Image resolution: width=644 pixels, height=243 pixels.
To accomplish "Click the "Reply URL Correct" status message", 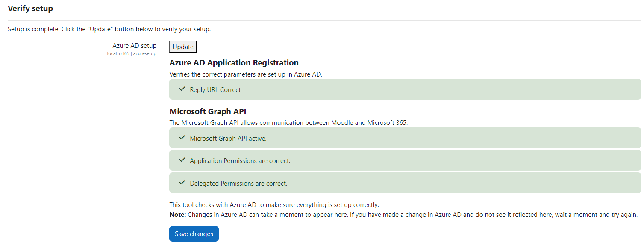I will click(x=215, y=90).
